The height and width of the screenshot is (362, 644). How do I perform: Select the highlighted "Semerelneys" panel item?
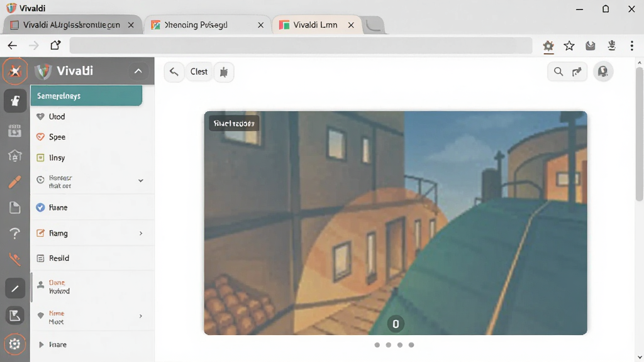[x=86, y=96]
